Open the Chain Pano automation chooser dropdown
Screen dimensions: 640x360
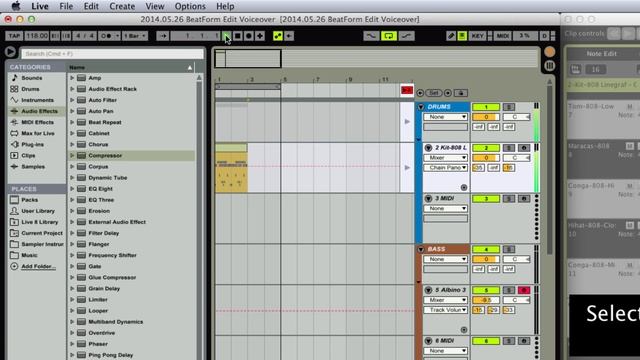coord(445,168)
